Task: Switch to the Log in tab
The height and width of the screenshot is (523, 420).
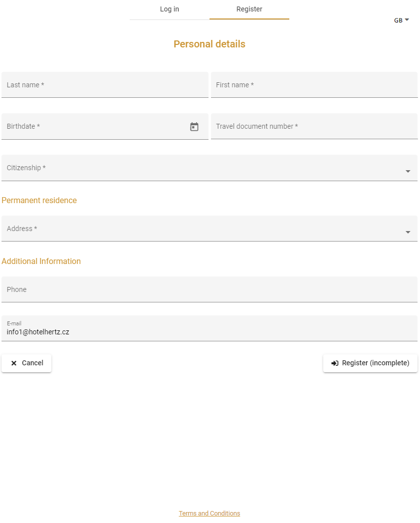Action: (x=169, y=9)
